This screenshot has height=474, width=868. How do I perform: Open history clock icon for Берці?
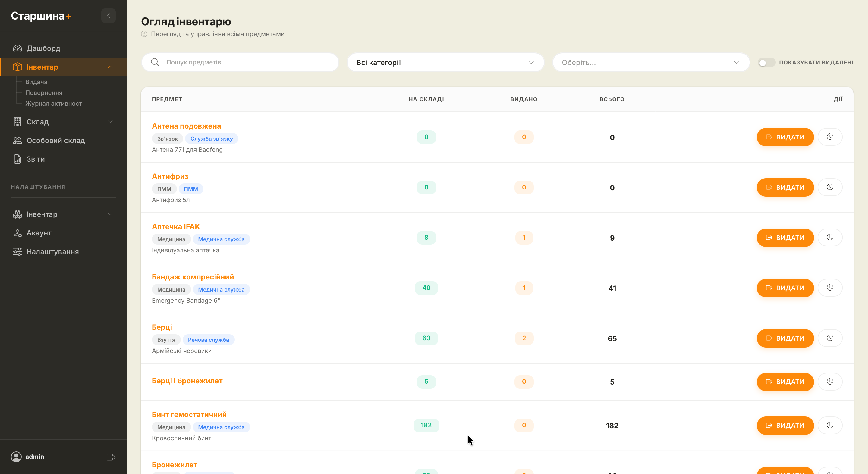click(830, 338)
